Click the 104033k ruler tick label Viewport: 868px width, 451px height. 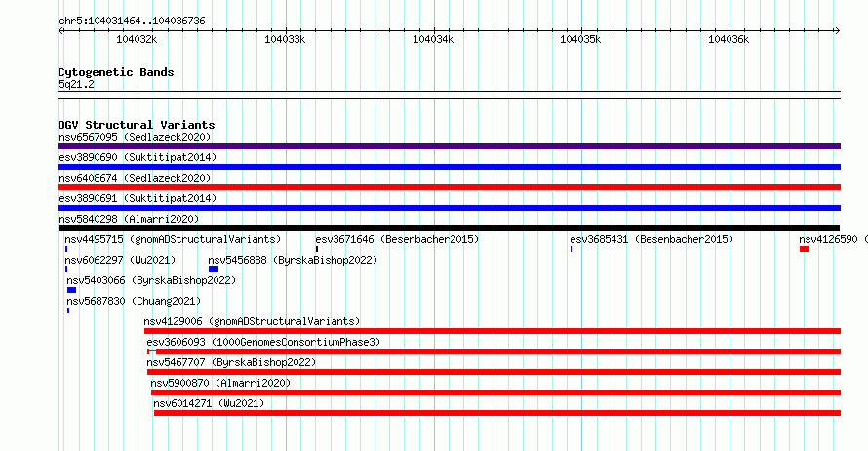[285, 39]
